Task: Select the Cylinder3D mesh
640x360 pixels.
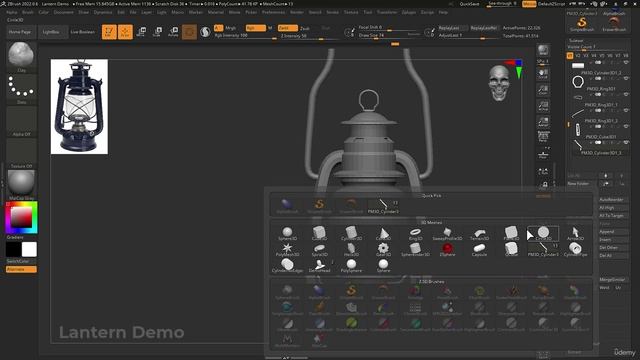Action: pyautogui.click(x=351, y=234)
